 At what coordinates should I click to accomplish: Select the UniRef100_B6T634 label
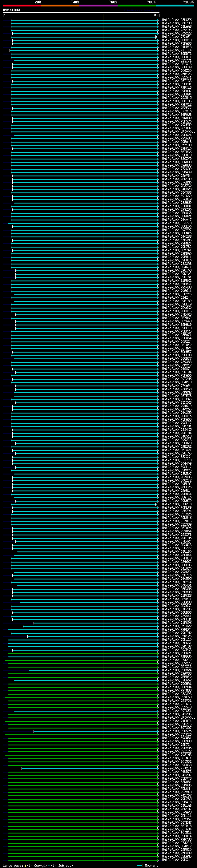(177, 829)
